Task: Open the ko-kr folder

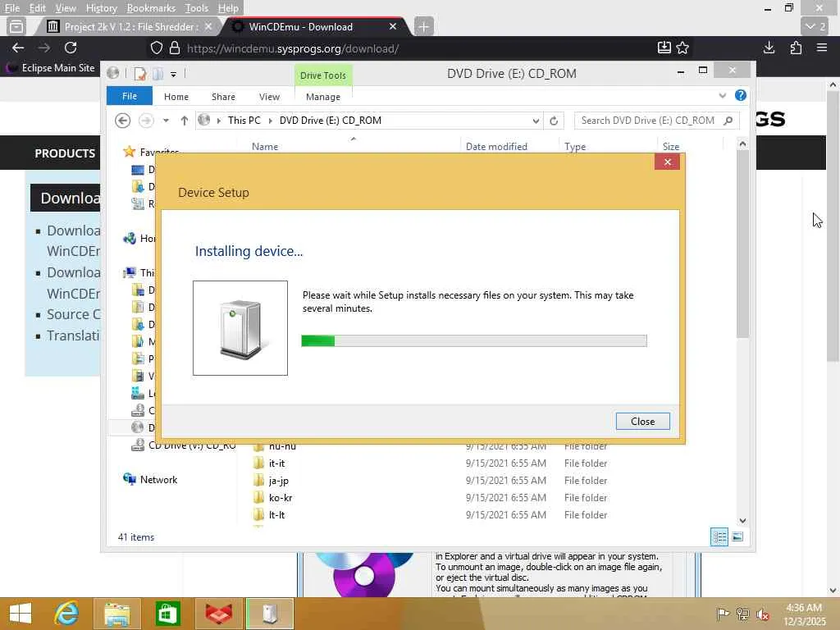Action: tap(281, 498)
